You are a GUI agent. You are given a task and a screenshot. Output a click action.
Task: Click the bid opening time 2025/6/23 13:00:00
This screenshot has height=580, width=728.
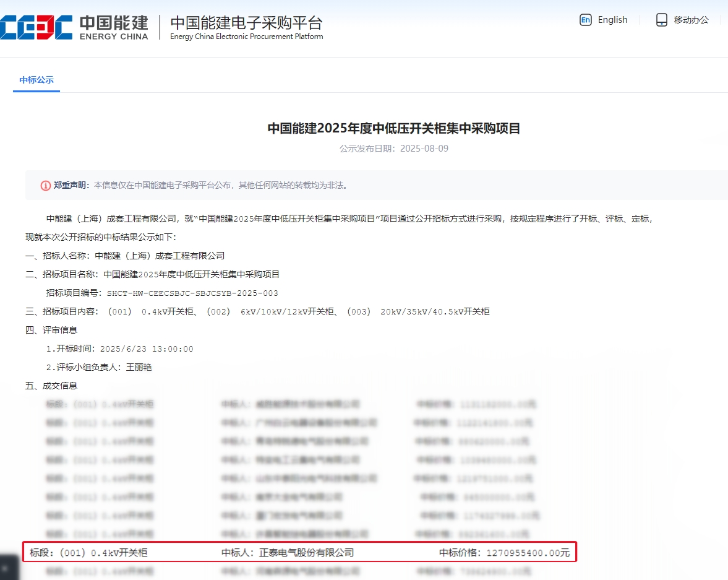click(146, 348)
